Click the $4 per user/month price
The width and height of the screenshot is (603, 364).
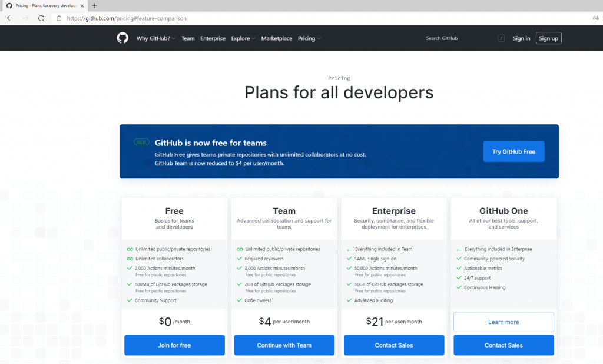[x=284, y=321]
